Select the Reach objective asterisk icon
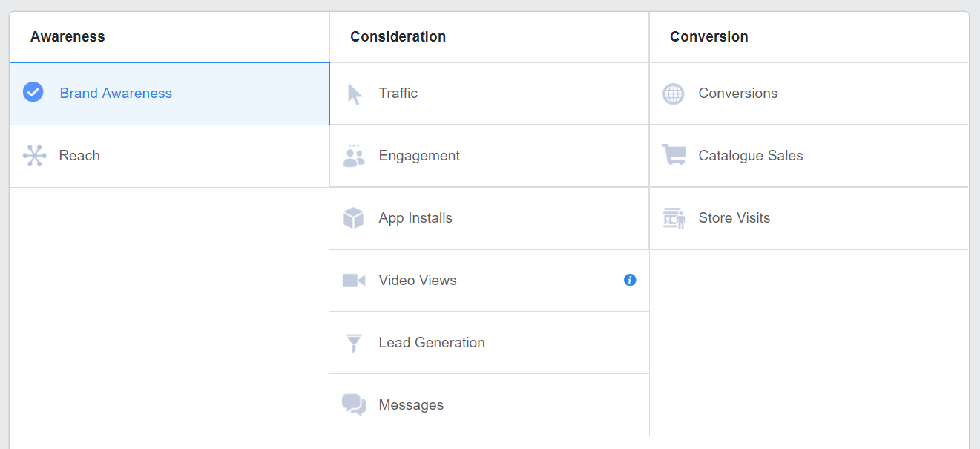980x449 pixels. point(33,155)
